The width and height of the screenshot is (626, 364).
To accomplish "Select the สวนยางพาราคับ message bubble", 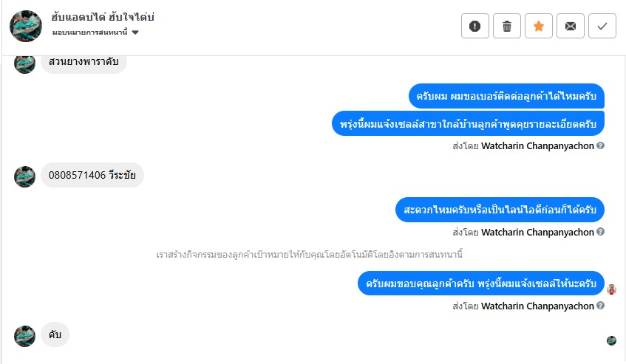I will pos(84,62).
